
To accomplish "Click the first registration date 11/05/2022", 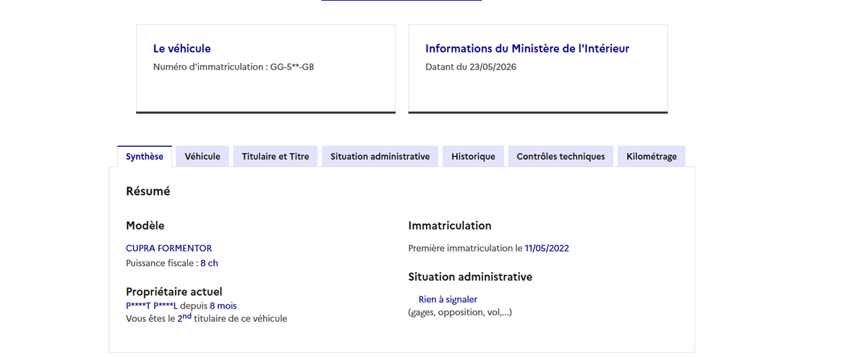I will [x=547, y=248].
